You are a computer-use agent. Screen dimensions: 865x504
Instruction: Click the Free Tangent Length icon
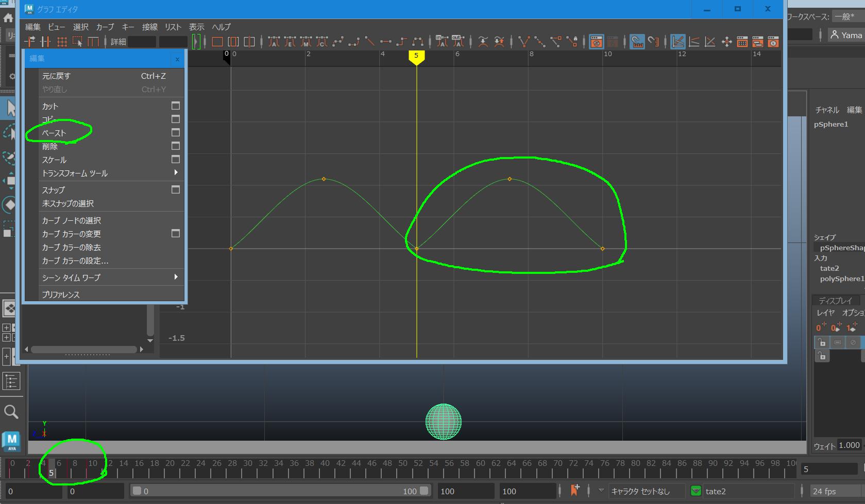coord(555,42)
